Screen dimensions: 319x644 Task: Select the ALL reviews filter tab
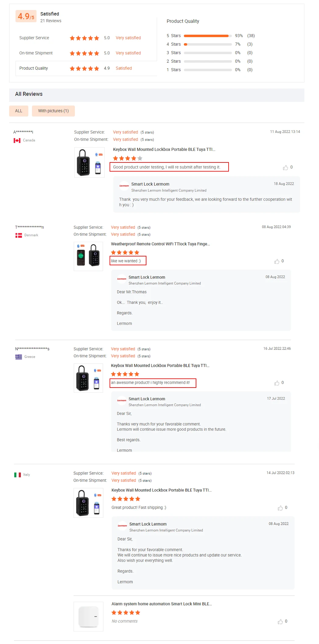point(19,111)
